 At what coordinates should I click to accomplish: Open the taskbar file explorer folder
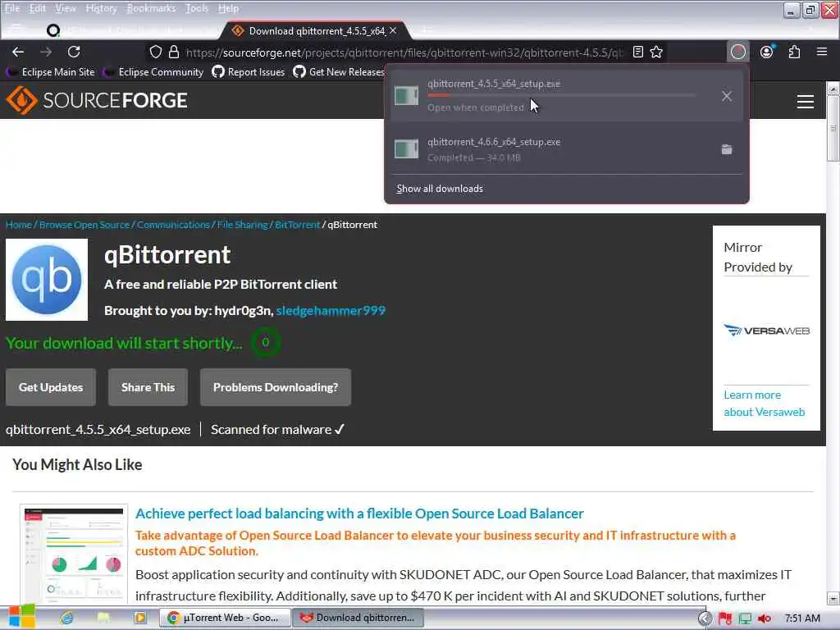103,618
